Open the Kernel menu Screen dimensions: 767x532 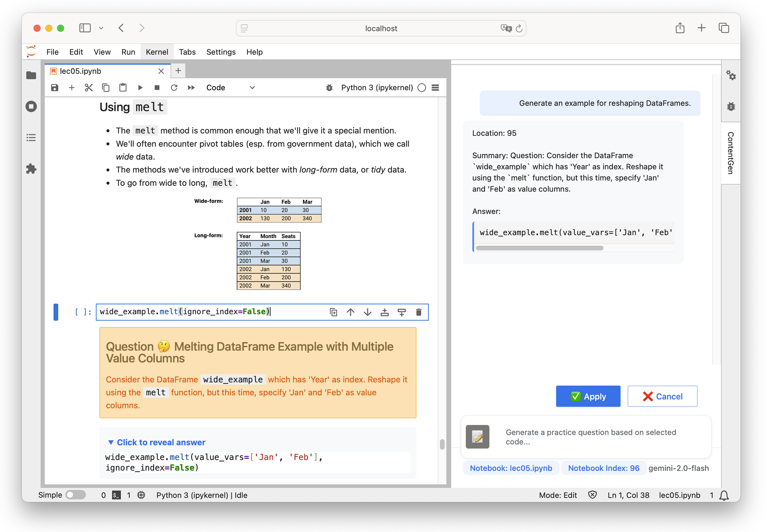[157, 52]
